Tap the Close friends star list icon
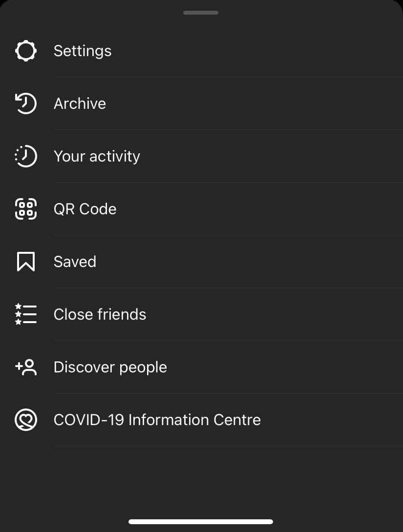 pos(26,314)
